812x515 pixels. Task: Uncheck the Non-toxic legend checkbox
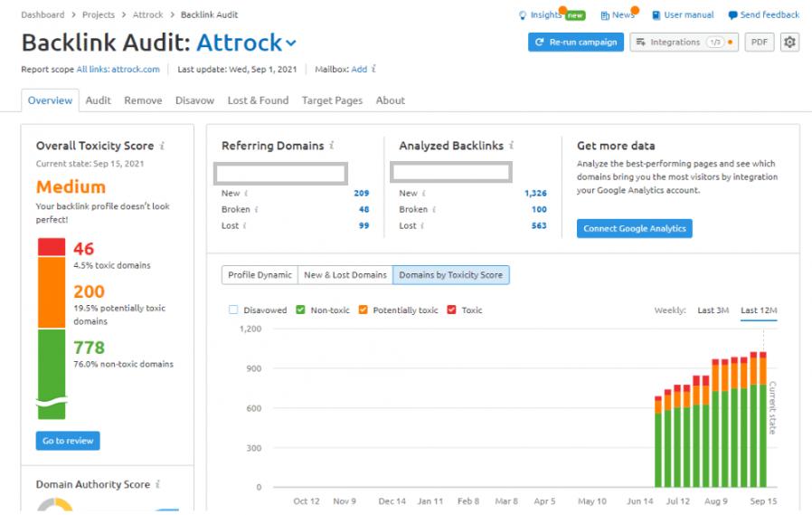click(x=300, y=310)
